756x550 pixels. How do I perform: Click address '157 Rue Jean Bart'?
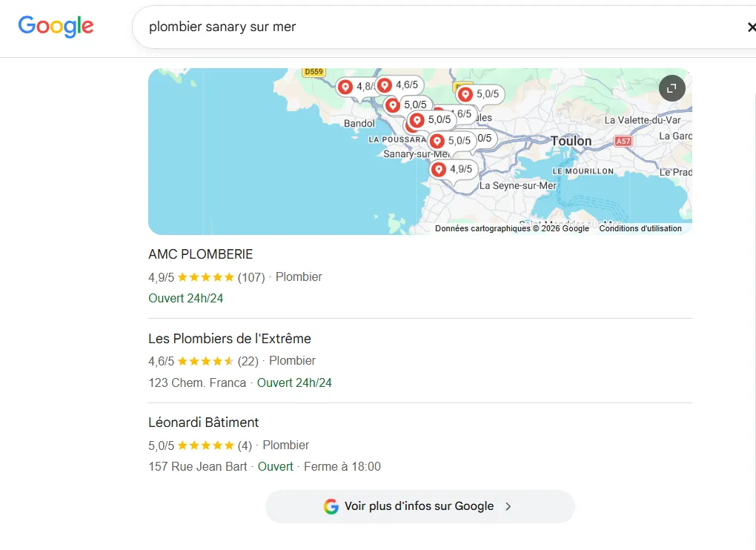coord(198,466)
